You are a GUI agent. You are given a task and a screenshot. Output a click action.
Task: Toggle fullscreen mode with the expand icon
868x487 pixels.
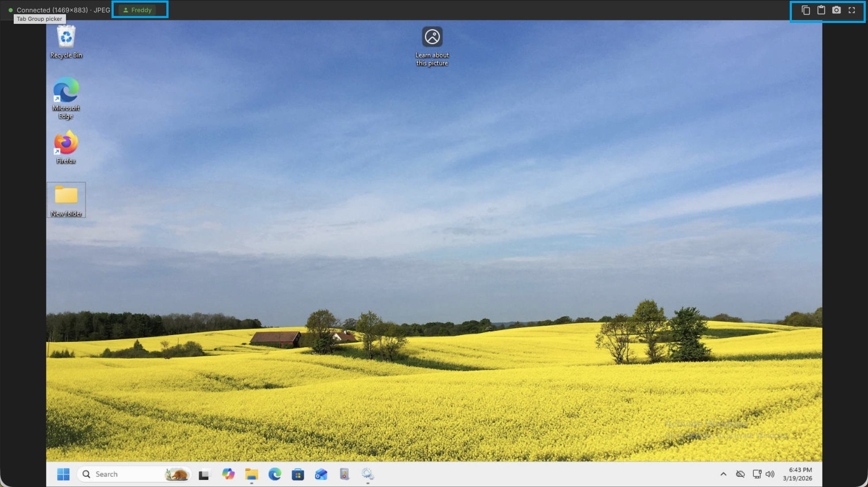(x=852, y=10)
